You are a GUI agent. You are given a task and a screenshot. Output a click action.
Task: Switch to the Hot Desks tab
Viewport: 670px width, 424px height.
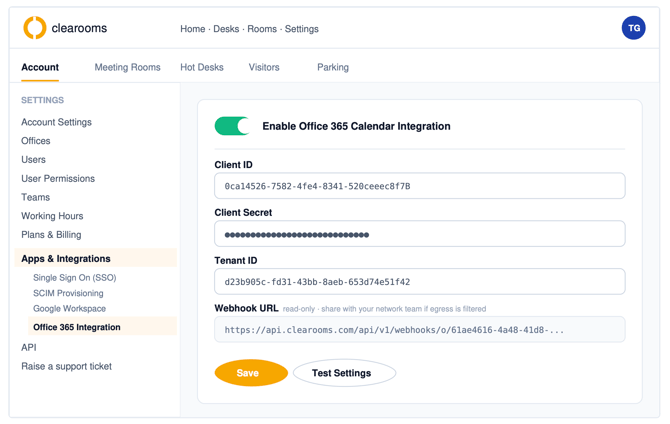click(x=202, y=67)
